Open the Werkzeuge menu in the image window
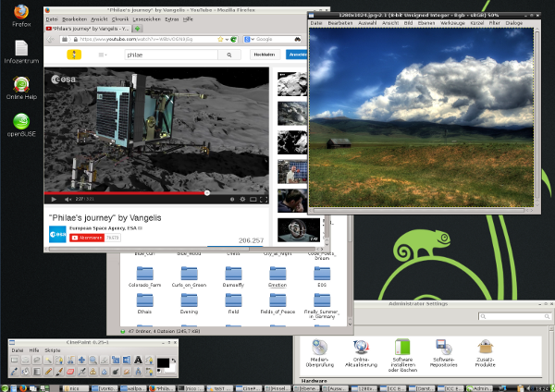 pyautogui.click(x=452, y=23)
